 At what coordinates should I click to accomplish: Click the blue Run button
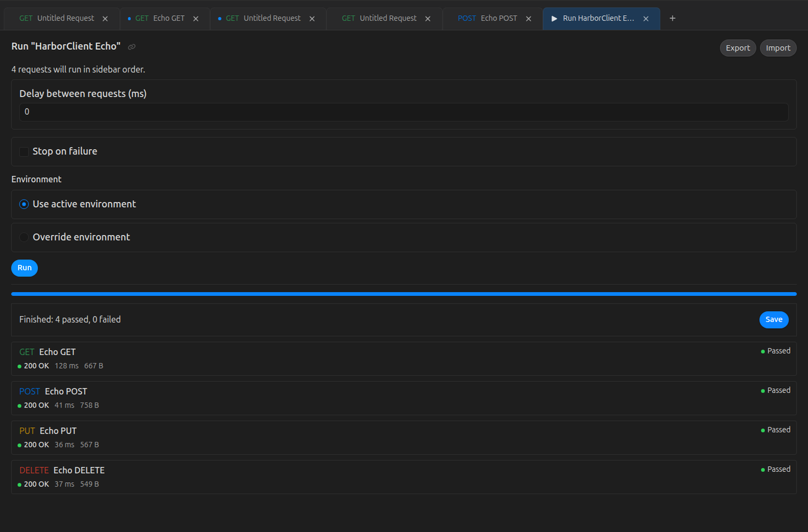click(x=25, y=268)
